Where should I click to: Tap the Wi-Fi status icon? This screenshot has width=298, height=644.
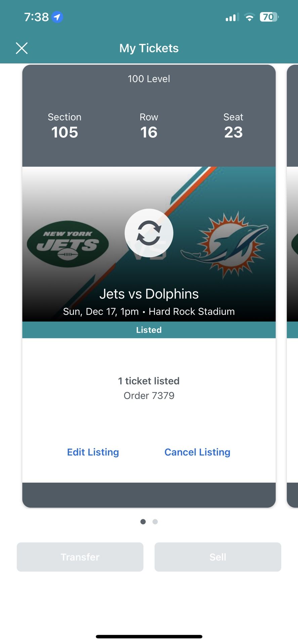(x=249, y=17)
